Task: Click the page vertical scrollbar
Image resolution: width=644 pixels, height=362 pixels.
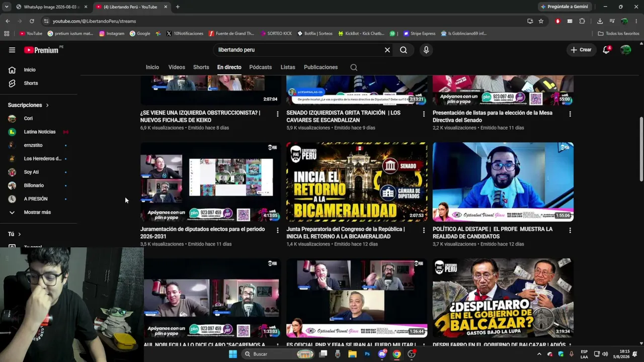Action: [641, 149]
